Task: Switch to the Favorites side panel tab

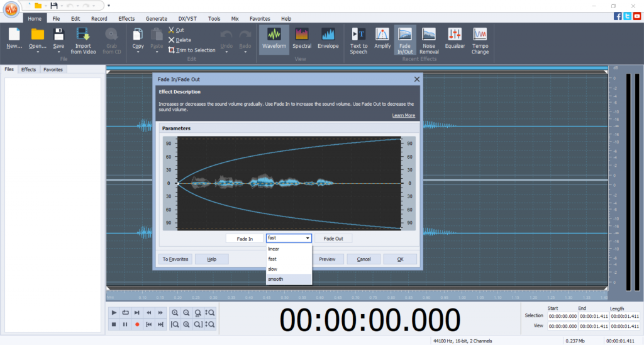Action: point(53,70)
